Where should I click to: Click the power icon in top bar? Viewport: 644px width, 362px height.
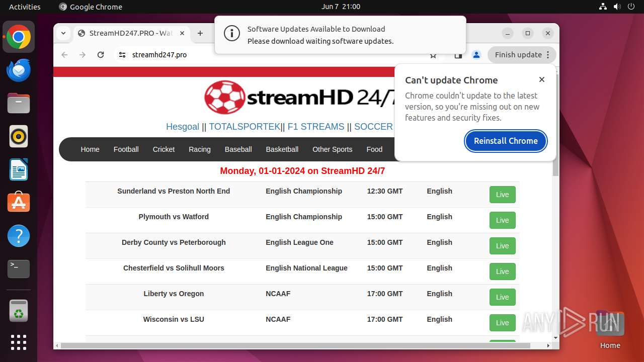631,7
